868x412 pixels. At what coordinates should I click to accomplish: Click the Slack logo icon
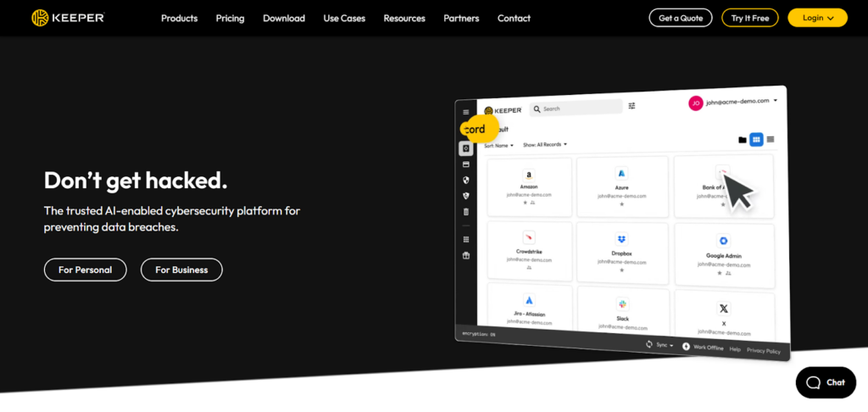[622, 304]
